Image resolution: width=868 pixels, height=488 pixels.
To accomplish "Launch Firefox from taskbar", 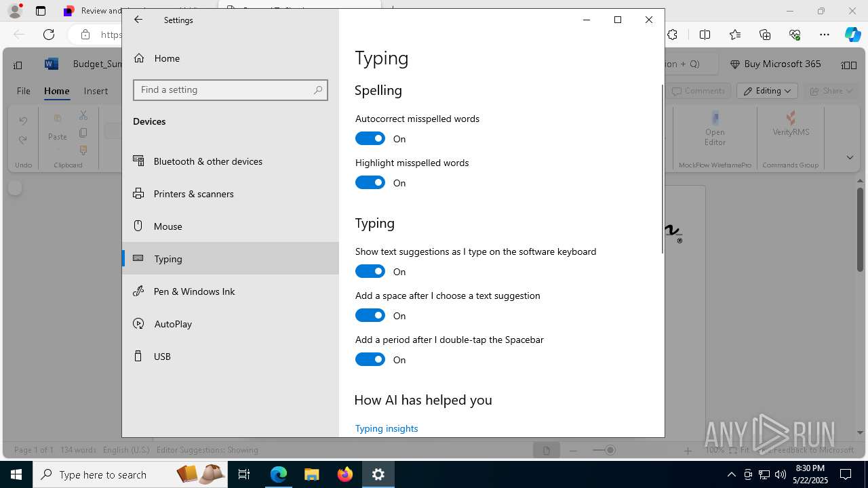I will pyautogui.click(x=344, y=474).
